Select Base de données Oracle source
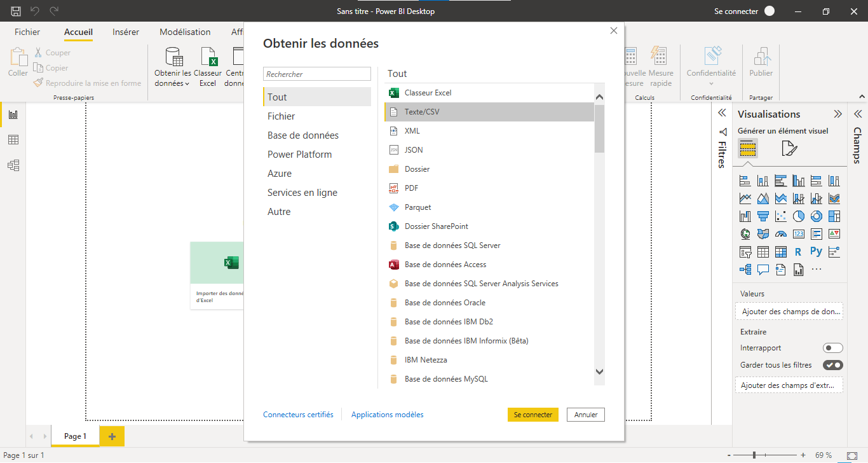The image size is (868, 463). (x=489, y=303)
